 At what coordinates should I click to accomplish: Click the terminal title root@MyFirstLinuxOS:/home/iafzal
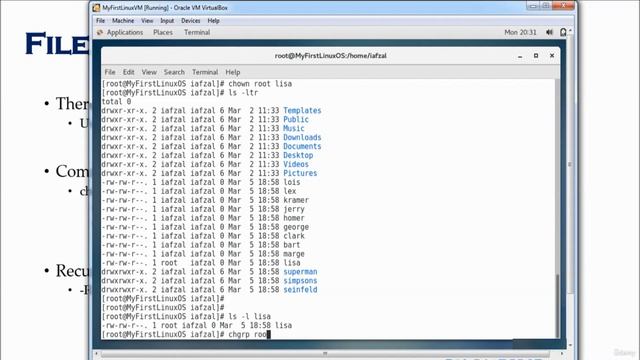point(331,56)
